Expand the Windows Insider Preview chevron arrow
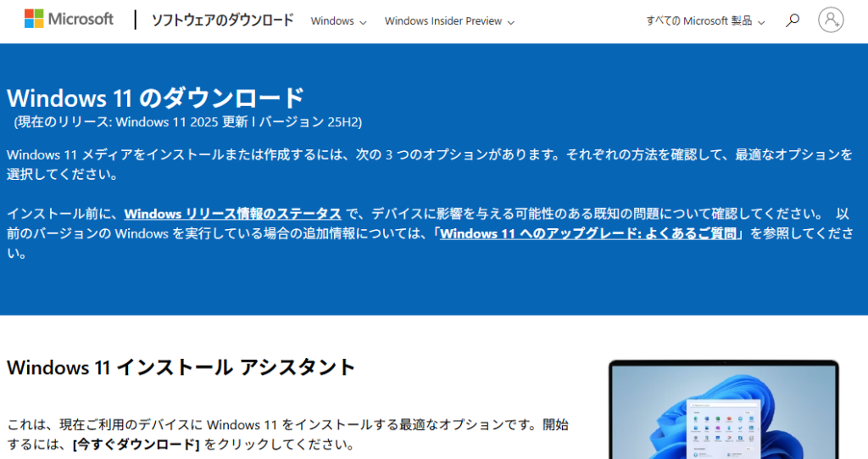This screenshot has height=459, width=868. coord(511,22)
